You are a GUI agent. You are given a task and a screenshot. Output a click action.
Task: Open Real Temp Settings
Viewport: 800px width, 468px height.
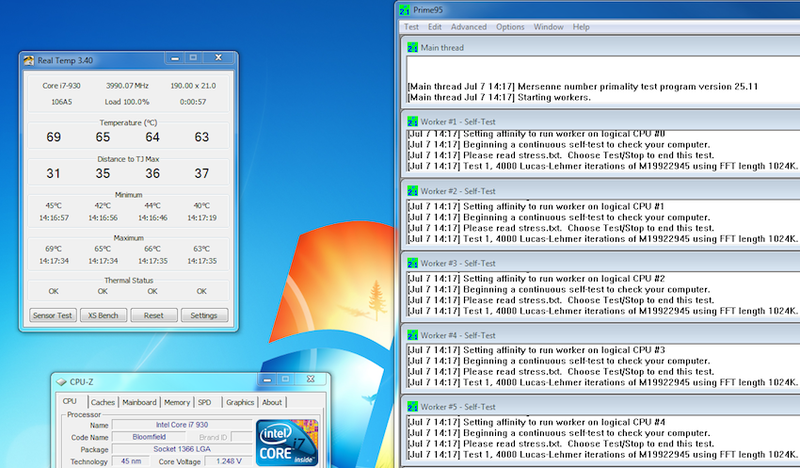(204, 315)
